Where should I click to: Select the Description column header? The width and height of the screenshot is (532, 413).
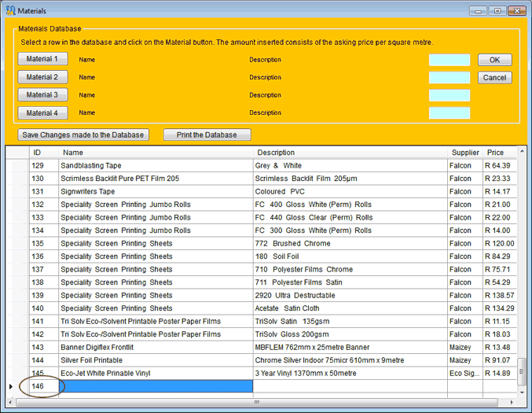tap(275, 153)
